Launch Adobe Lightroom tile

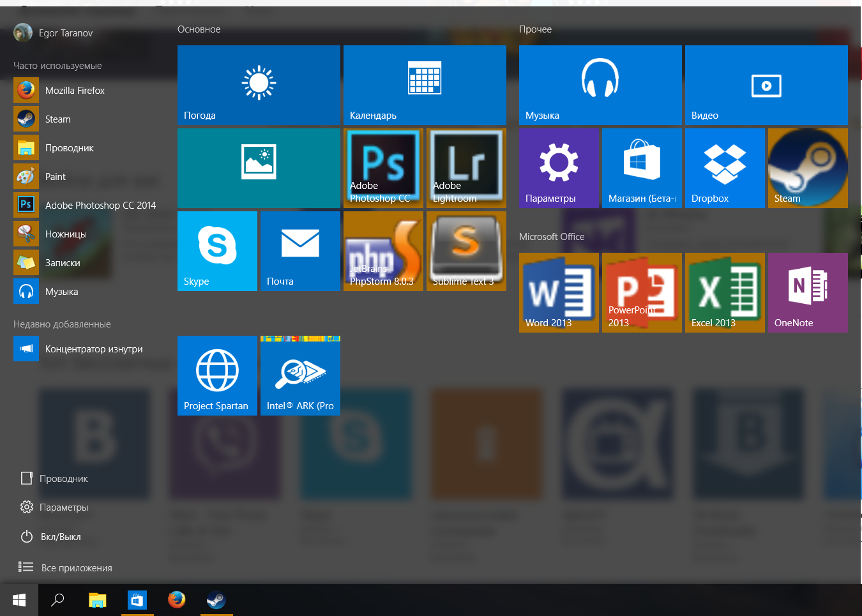tap(466, 168)
